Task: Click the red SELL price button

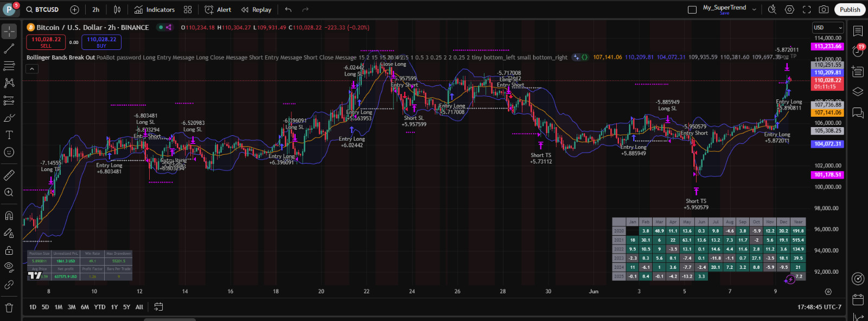Action: pos(46,42)
